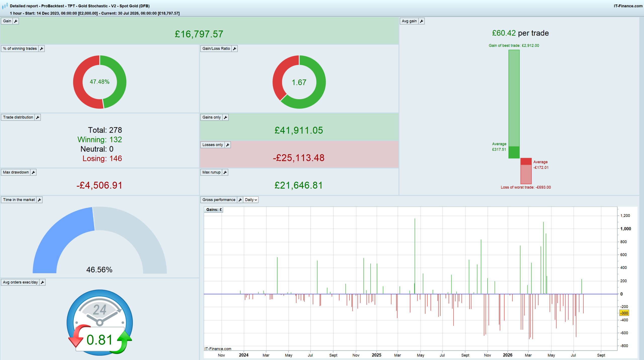Select the % of winning trades label
The height and width of the screenshot is (360, 644).
[20, 49]
